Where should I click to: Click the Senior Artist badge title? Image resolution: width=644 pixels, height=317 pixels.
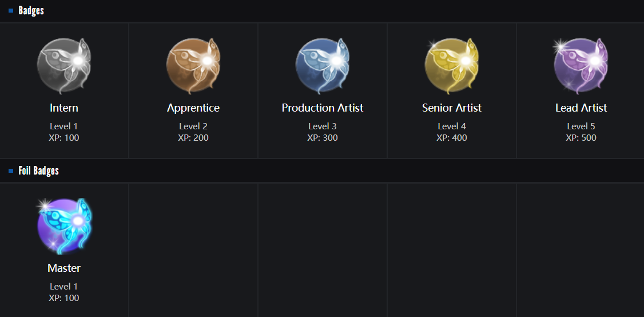click(x=452, y=108)
